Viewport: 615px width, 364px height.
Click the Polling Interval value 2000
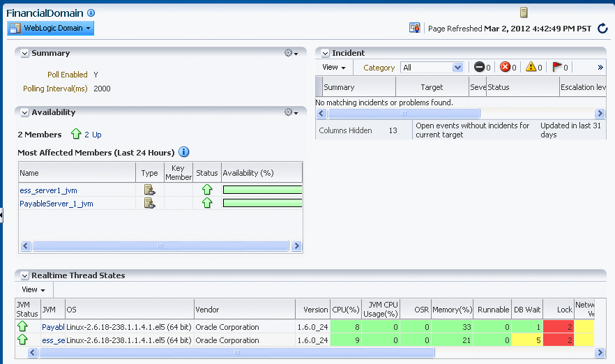click(x=102, y=89)
